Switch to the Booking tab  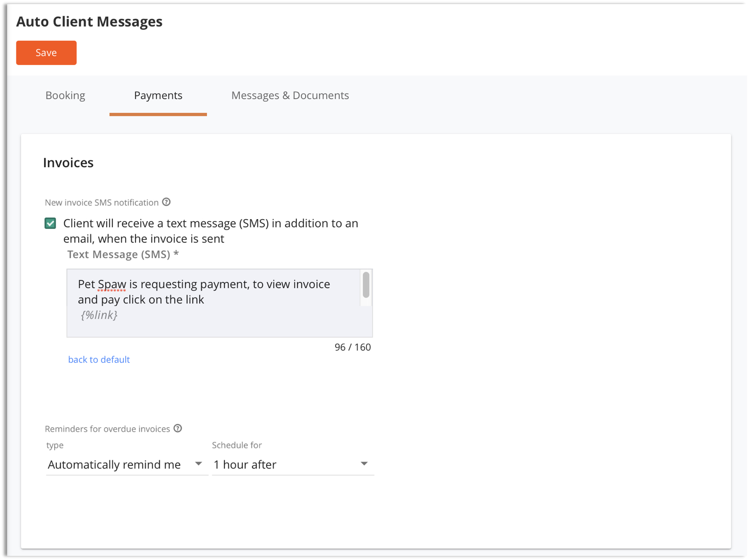click(x=65, y=96)
